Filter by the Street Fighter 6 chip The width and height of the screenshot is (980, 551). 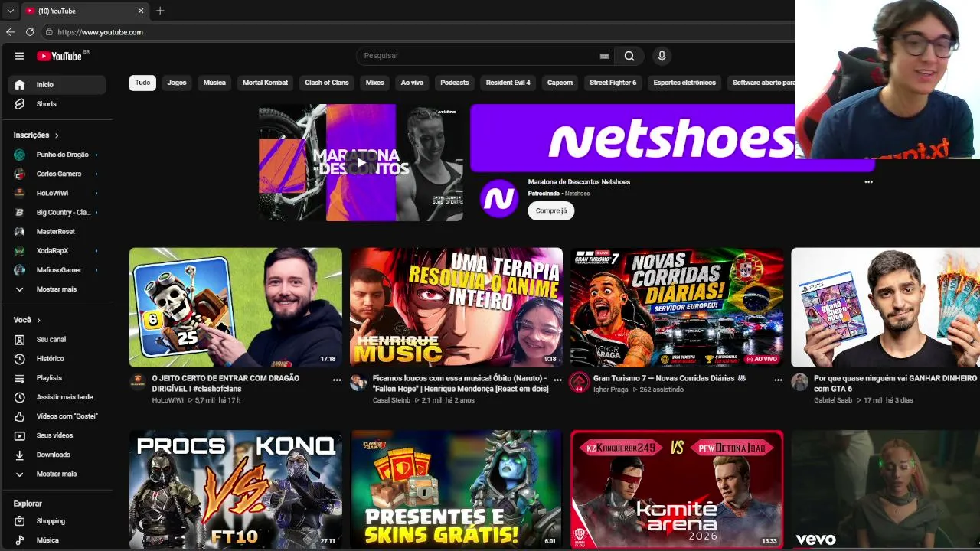pyautogui.click(x=612, y=83)
